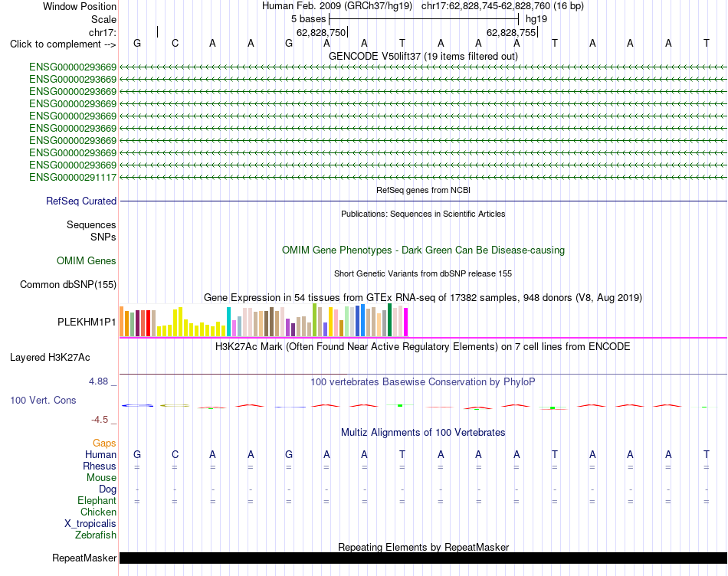728x576 pixels.
Task: Open the RefSeq Curated track label
Action: click(81, 201)
